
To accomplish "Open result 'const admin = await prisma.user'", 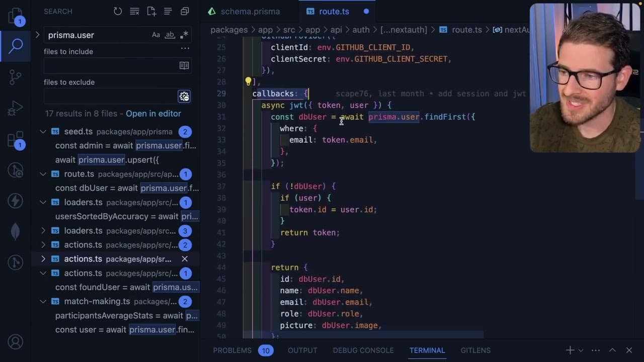I will [x=125, y=146].
